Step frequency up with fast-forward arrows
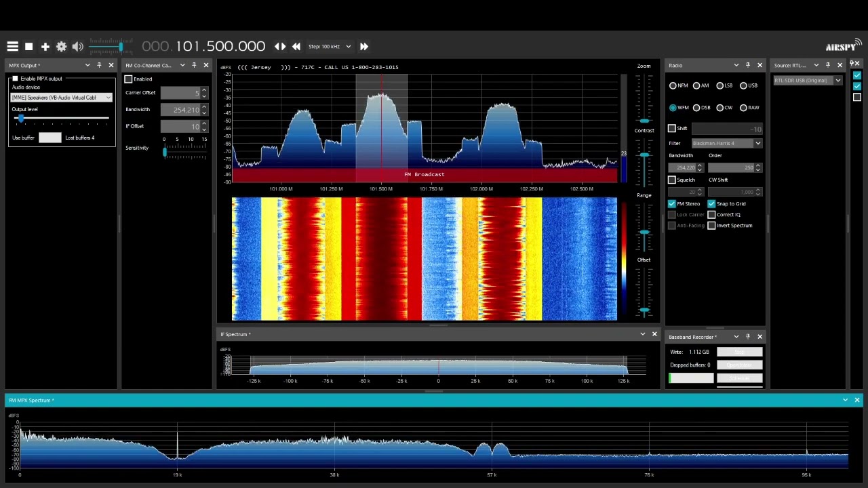Viewport: 868px width, 488px height. pos(364,46)
